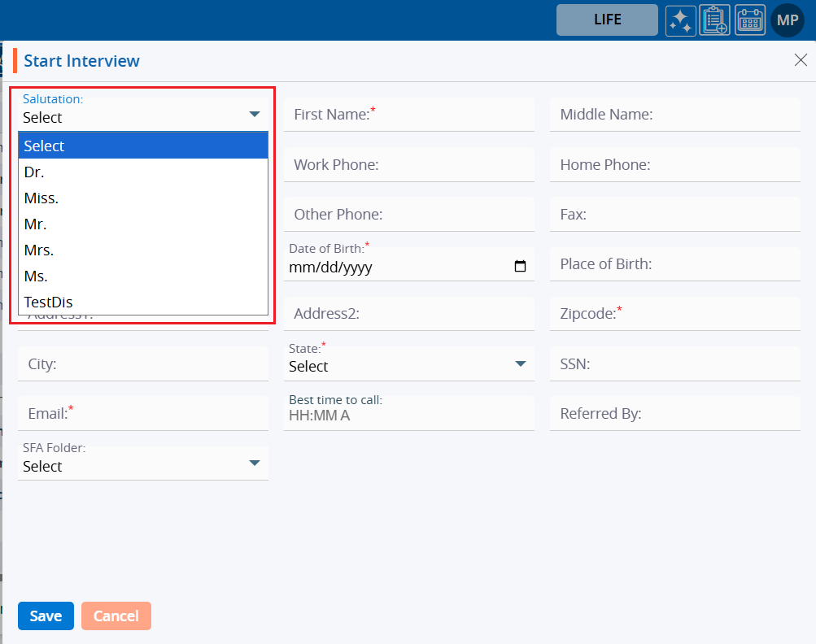
Task: Click into the Zipcode field
Action: pos(674,314)
